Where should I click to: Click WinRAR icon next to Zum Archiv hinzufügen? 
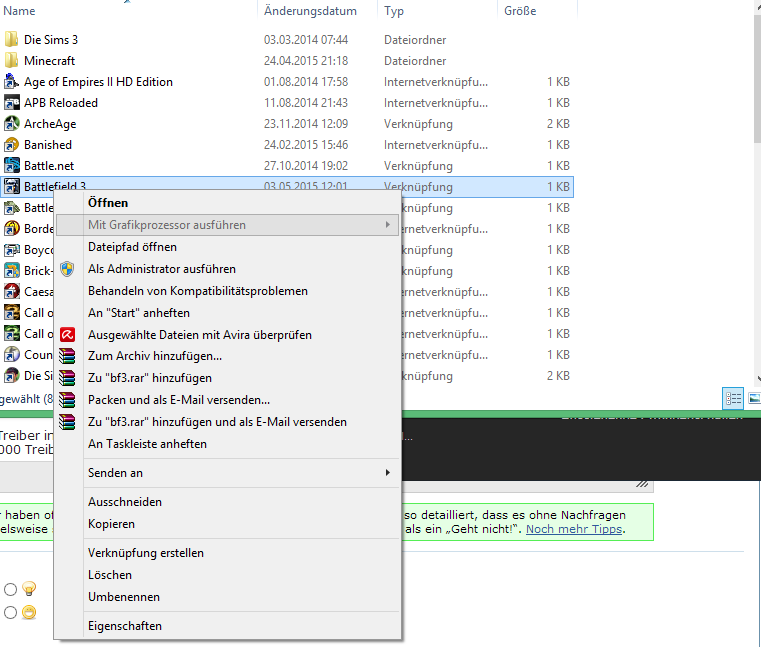click(67, 356)
